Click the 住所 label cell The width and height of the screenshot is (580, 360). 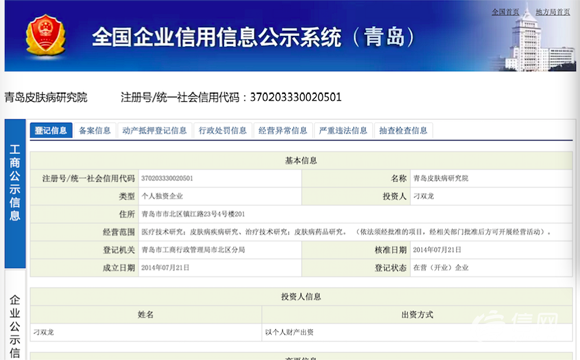click(x=84, y=214)
